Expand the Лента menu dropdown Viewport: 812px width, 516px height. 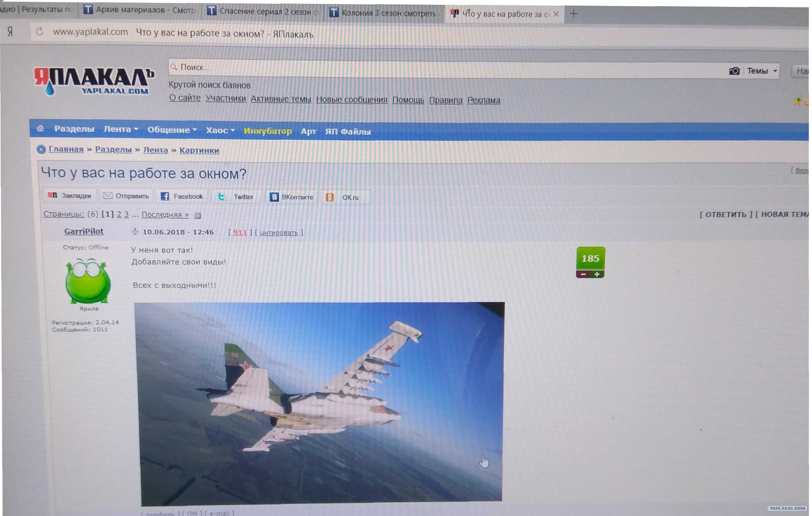click(121, 129)
